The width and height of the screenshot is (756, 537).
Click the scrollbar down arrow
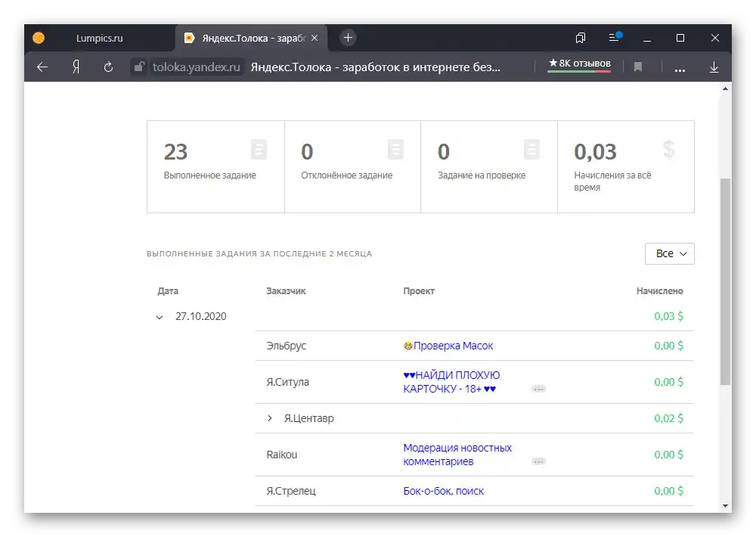725,506
